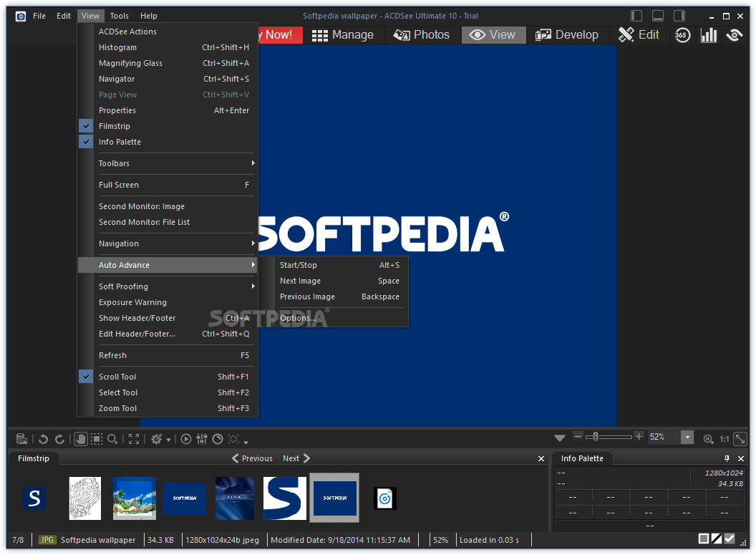
Task: Open the ACDSee application icon menu
Action: 20,16
